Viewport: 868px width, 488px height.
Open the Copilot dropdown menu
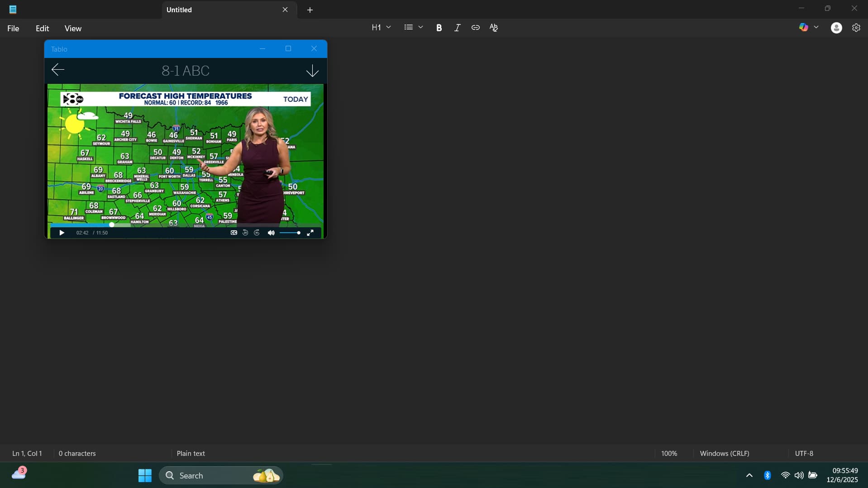[816, 28]
